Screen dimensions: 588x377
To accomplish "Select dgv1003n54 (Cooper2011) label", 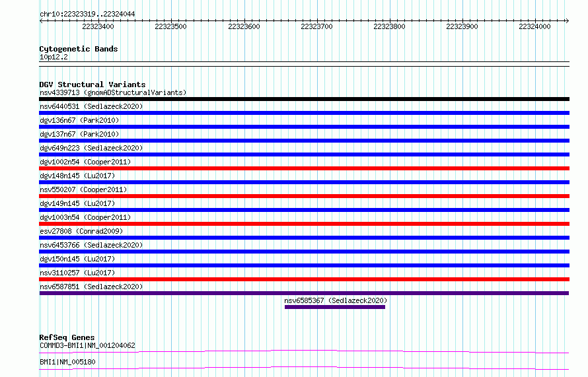I will (85, 217).
